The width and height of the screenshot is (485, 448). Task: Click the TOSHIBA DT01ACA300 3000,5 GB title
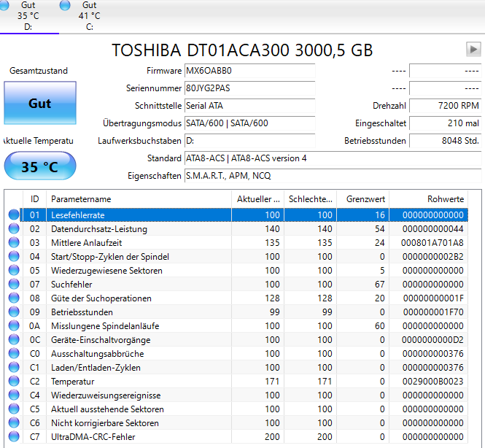pos(242,50)
